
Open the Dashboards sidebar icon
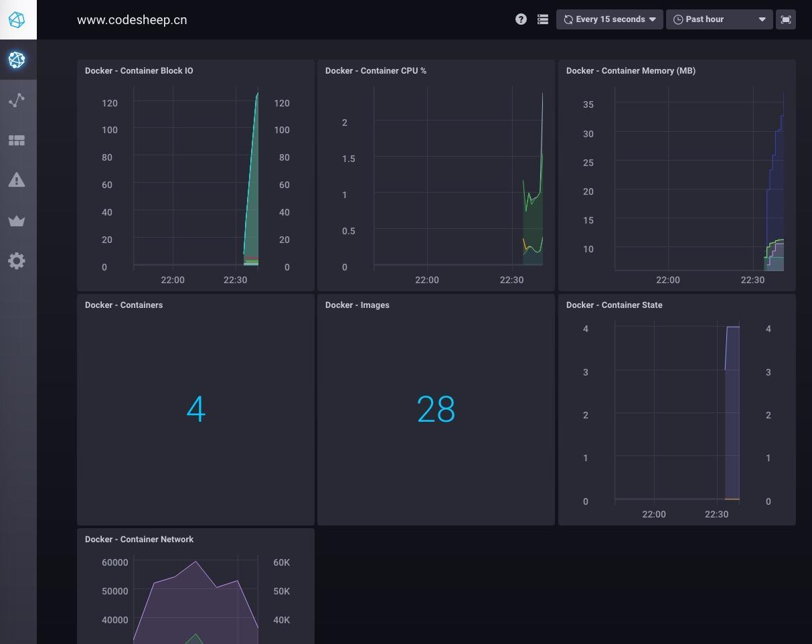click(x=17, y=140)
